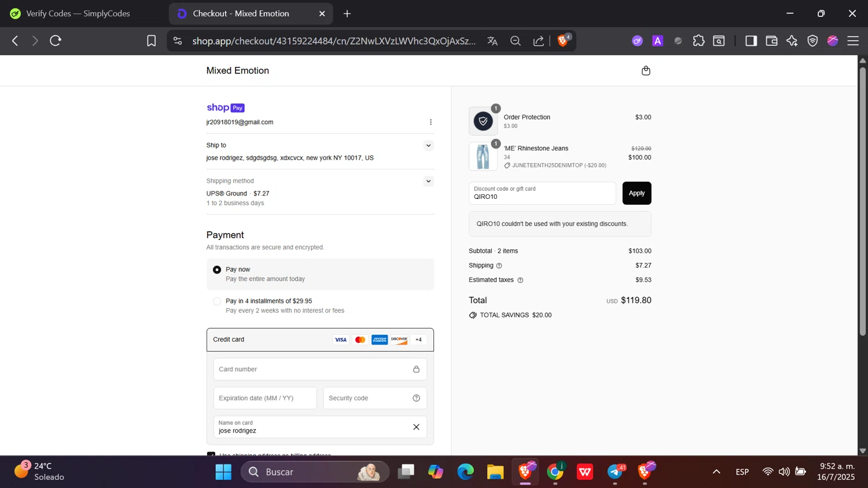Close the Checkout Mixed Emotion tab
Image resolution: width=868 pixels, height=488 pixels.
click(322, 13)
